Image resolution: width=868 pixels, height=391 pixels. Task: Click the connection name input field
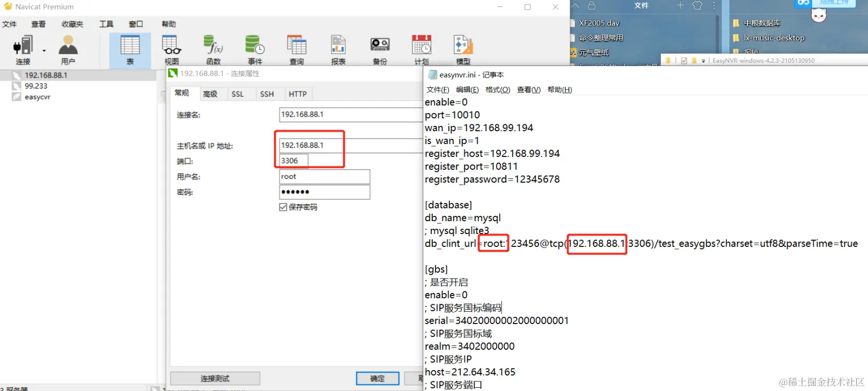click(x=351, y=115)
